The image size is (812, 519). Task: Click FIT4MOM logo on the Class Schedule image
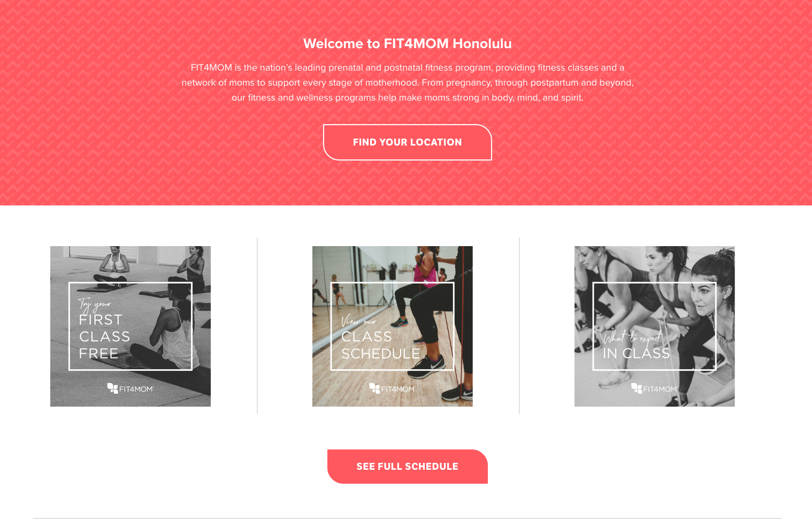pos(393,388)
